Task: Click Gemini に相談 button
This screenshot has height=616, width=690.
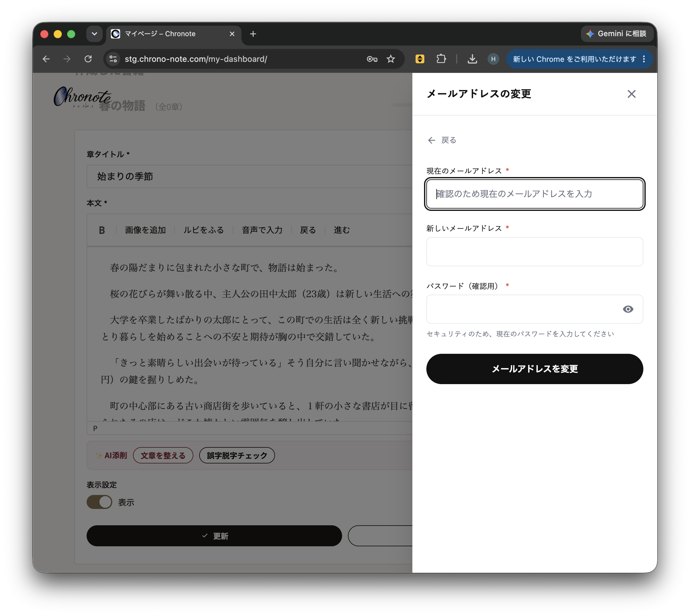Action: (617, 34)
